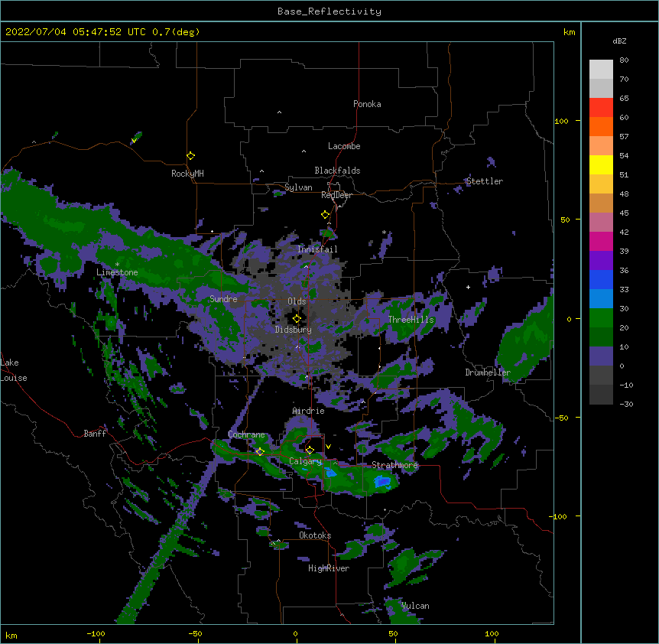Screen dimensions: 659x644
Task: Click the RedDeer city label
Action: 336,195
